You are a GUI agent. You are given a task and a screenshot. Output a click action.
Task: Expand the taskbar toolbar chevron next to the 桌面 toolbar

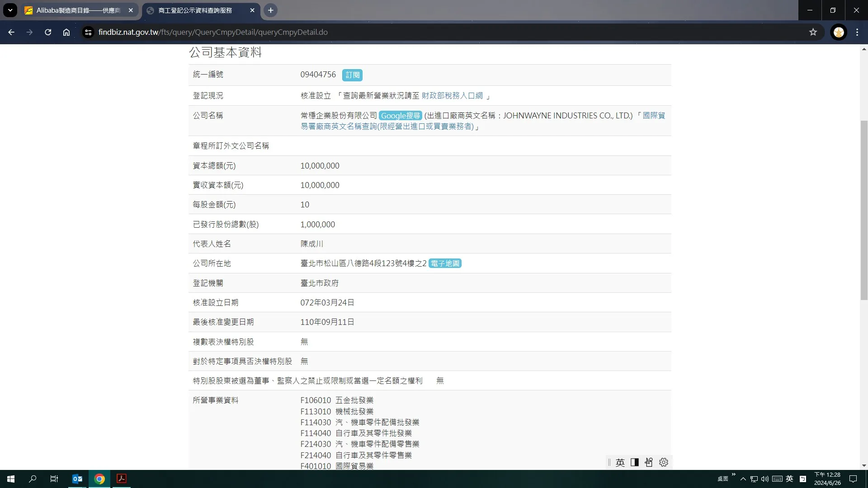[x=733, y=474]
